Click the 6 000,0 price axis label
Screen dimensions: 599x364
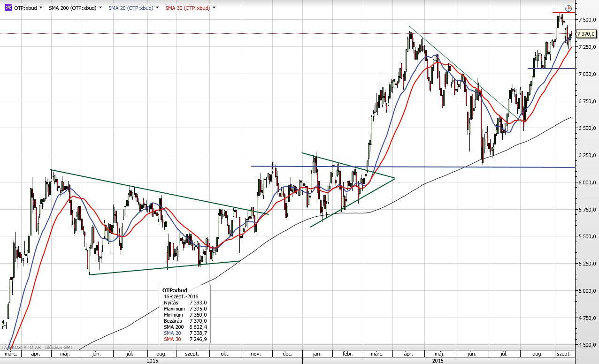pyautogui.click(x=587, y=182)
